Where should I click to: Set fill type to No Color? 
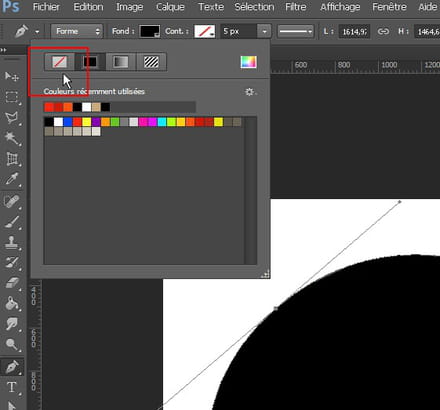click(60, 62)
